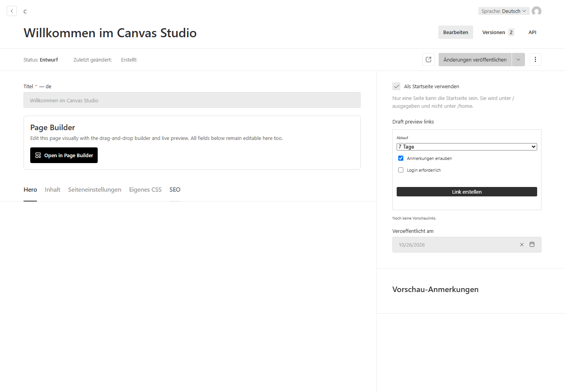Viewport: 565px width, 392px height.
Task: Switch to the SEO tab
Action: pos(175,190)
